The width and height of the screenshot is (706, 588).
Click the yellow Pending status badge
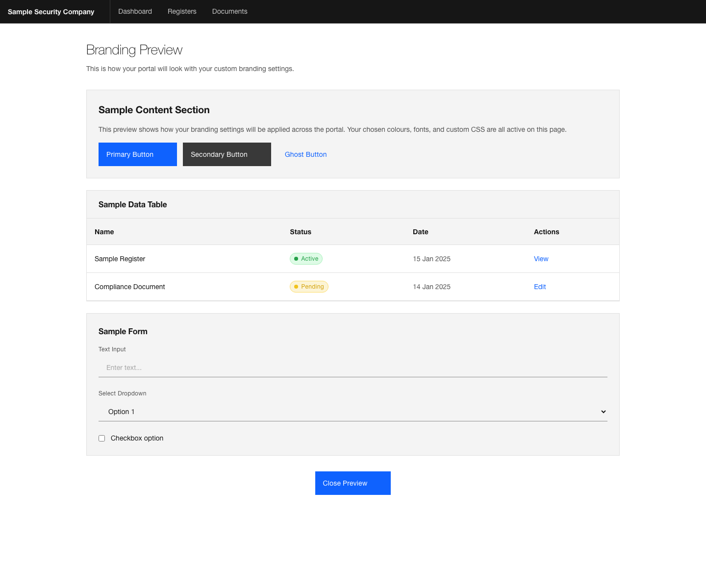coord(309,287)
